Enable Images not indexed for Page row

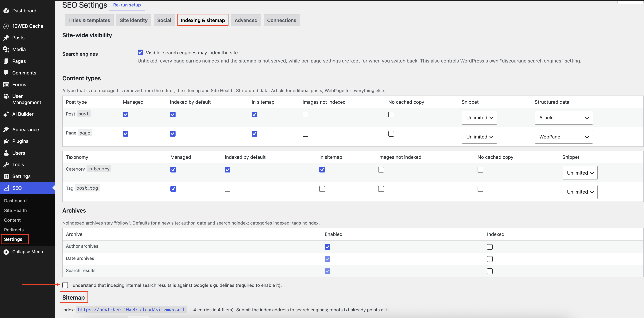pyautogui.click(x=305, y=134)
